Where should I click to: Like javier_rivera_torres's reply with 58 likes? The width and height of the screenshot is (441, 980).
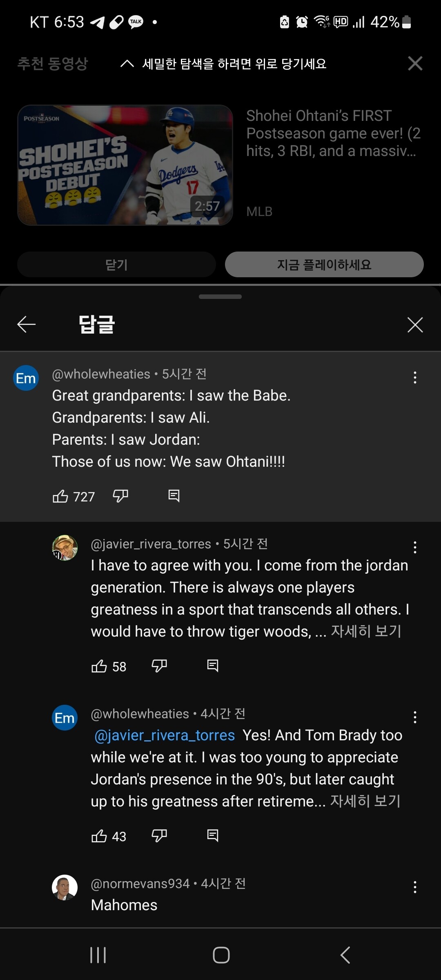click(x=99, y=666)
